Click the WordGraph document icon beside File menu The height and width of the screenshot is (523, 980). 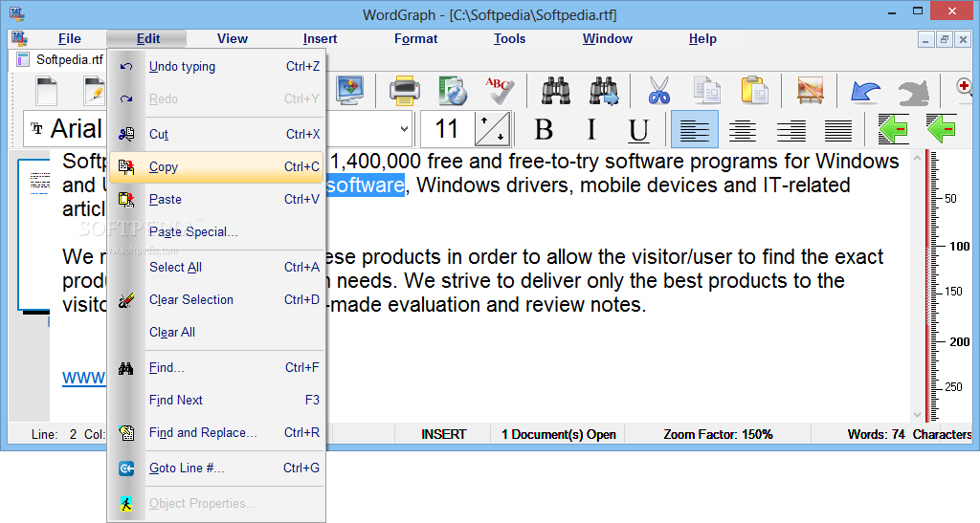[x=19, y=38]
